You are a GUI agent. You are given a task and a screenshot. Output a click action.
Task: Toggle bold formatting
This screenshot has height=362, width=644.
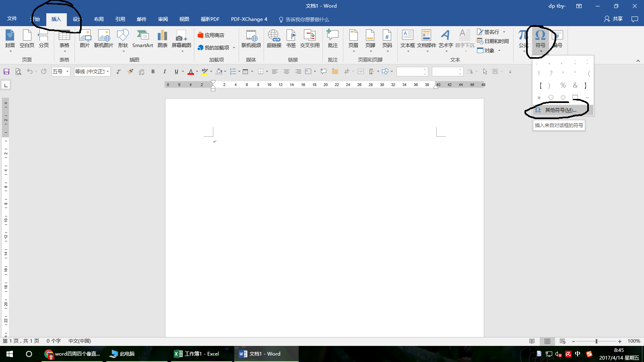pyautogui.click(x=153, y=72)
